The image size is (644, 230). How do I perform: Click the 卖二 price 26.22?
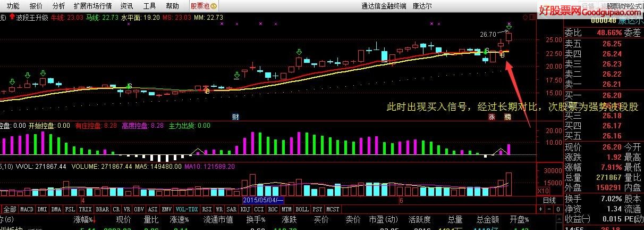click(x=613, y=74)
